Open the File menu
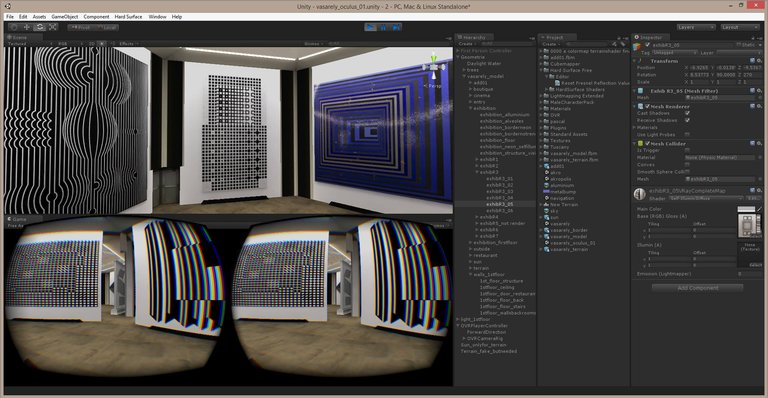The width and height of the screenshot is (768, 398). tap(10, 17)
